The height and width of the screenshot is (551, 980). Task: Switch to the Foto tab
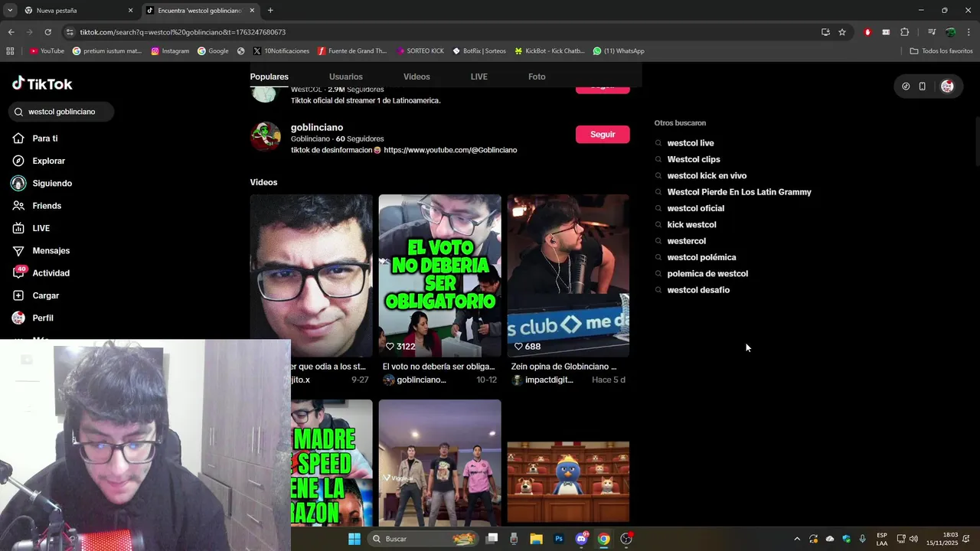(537, 77)
